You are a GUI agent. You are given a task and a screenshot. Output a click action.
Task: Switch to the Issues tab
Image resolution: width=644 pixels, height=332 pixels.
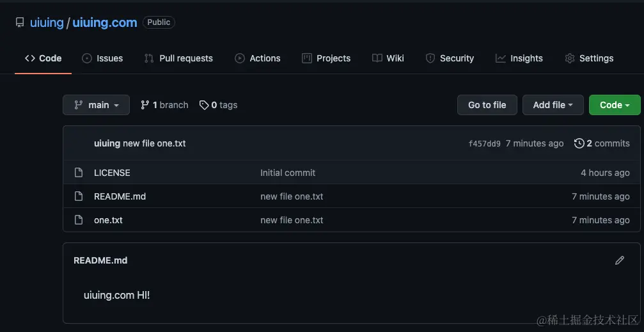coord(102,58)
